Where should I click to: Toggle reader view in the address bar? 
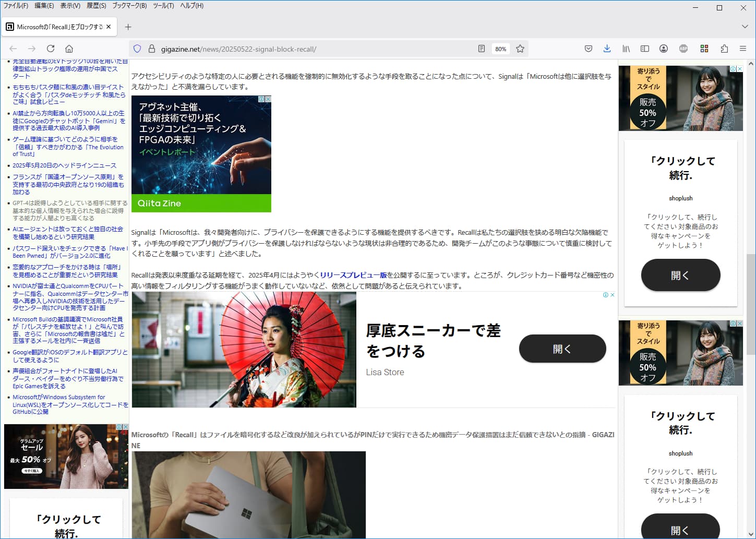point(482,49)
